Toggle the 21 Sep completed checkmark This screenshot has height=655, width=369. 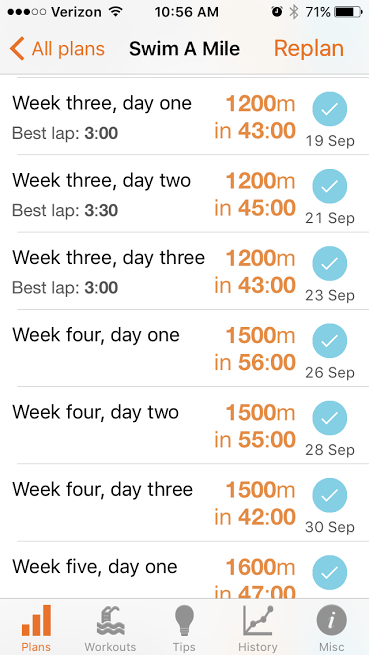click(x=330, y=186)
